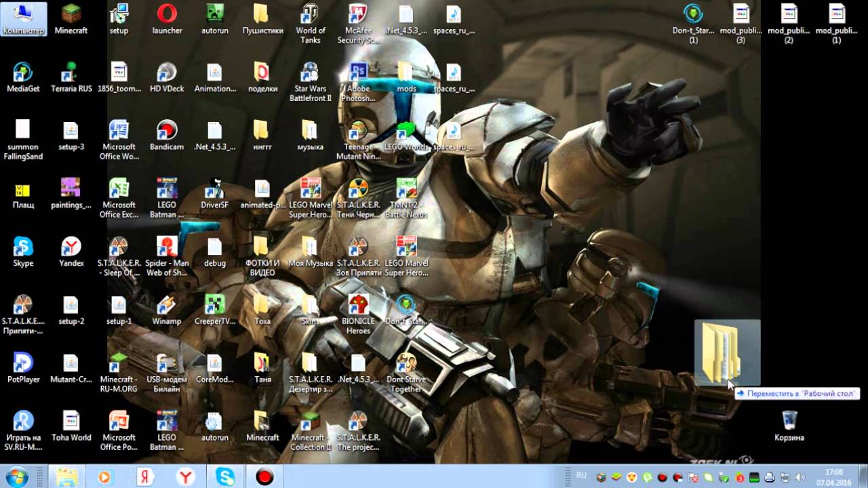
Task: Open Windows Explorer from the taskbar
Action: [x=66, y=477]
